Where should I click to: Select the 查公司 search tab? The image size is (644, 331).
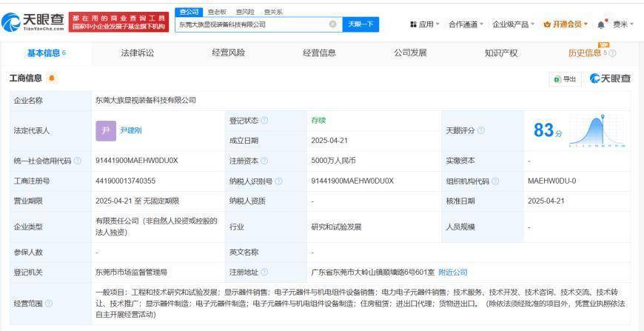pyautogui.click(x=189, y=12)
